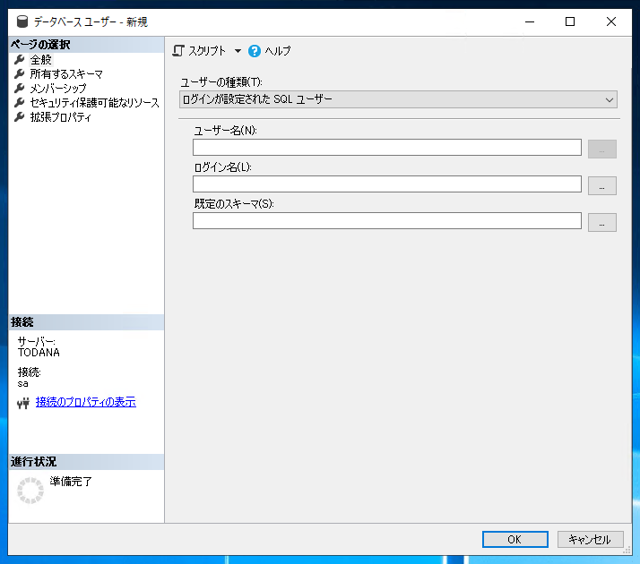Click the wrench icon beside 所有するスキーマ
The width and height of the screenshot is (640, 564).
point(19,74)
